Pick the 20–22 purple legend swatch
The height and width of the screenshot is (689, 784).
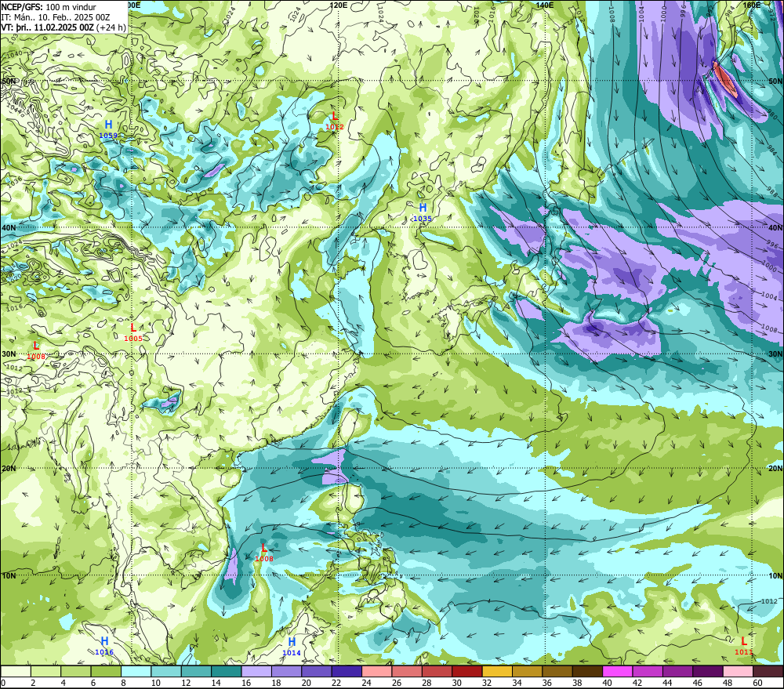[x=317, y=671]
